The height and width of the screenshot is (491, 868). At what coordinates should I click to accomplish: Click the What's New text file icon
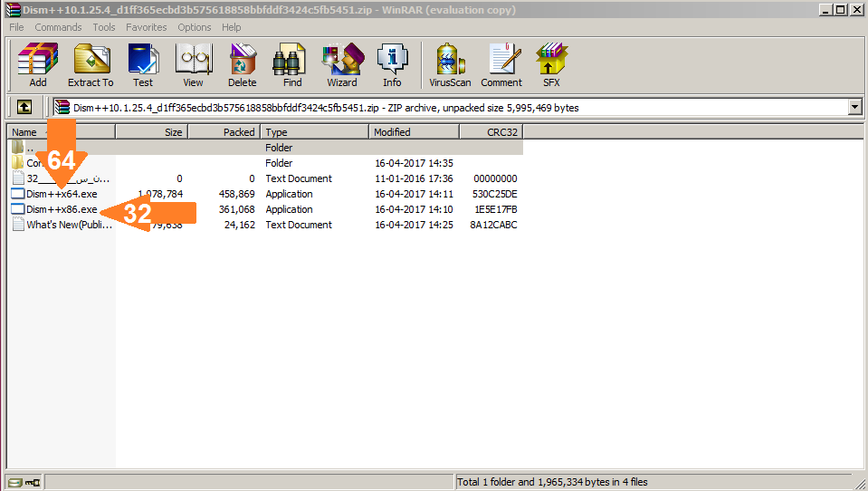18,225
